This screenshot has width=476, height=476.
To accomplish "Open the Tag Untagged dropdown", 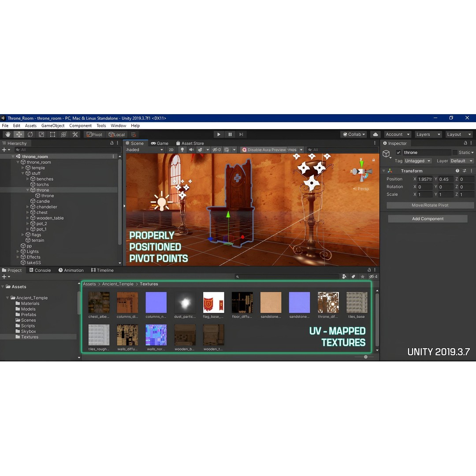I will tap(418, 161).
